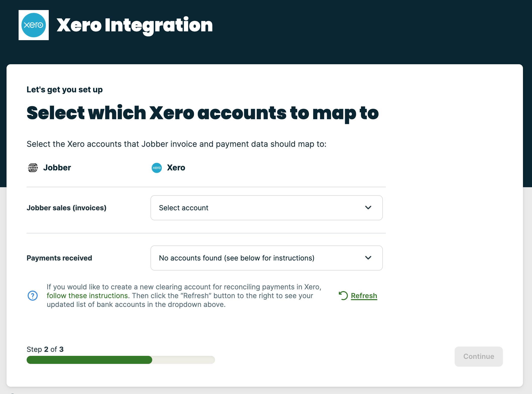532x394 pixels.
Task: Click the green step progress bar
Action: tap(89, 360)
